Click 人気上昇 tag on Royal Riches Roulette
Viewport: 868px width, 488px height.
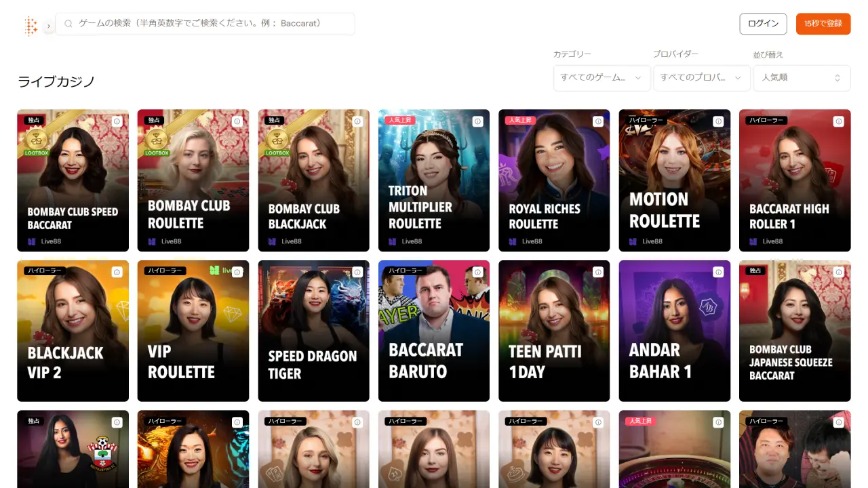520,120
